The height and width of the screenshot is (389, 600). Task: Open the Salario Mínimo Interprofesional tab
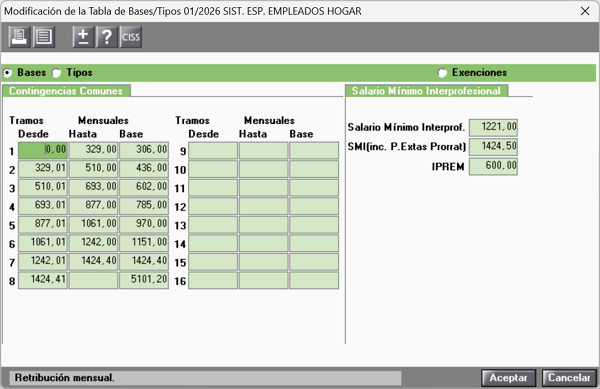click(x=426, y=91)
